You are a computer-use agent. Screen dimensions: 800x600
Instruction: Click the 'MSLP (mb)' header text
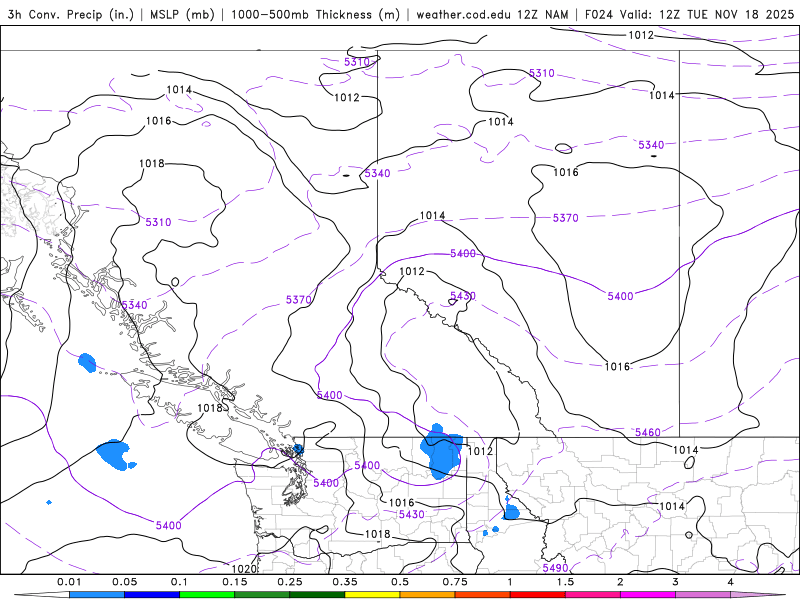pos(182,14)
